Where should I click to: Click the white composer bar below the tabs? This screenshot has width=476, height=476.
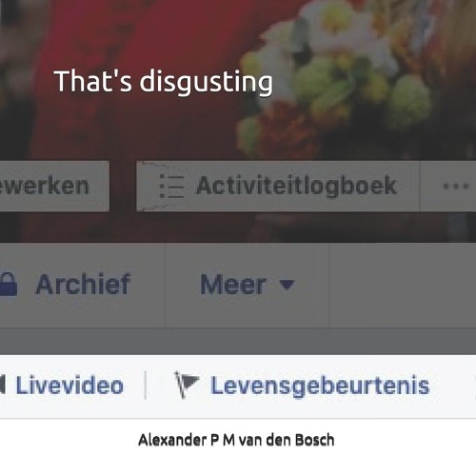238,387
